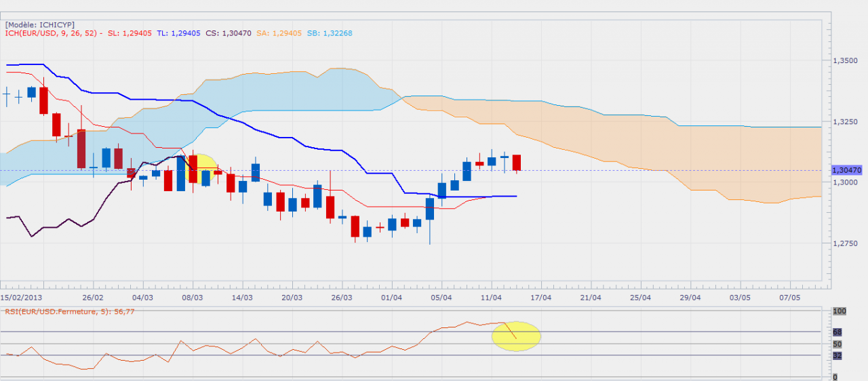Click the 03/05 date axis label
Image resolution: width=868 pixels, height=381 pixels.
pos(740,298)
